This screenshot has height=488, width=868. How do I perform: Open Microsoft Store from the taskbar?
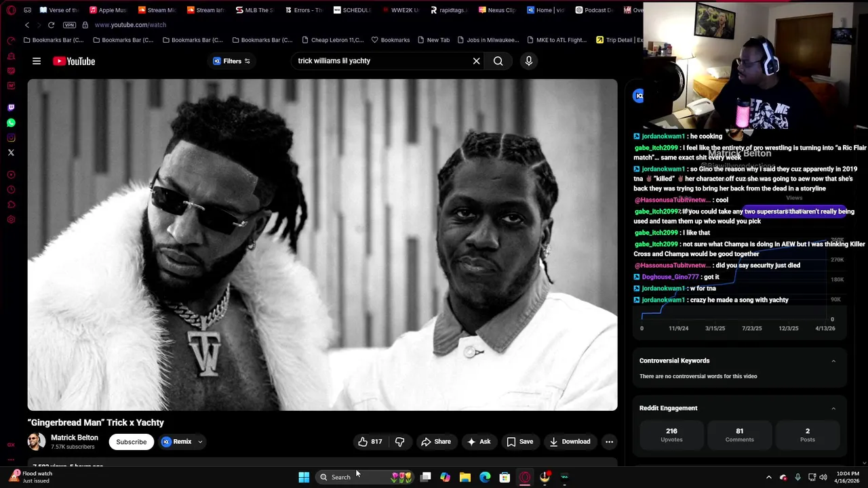(x=505, y=477)
